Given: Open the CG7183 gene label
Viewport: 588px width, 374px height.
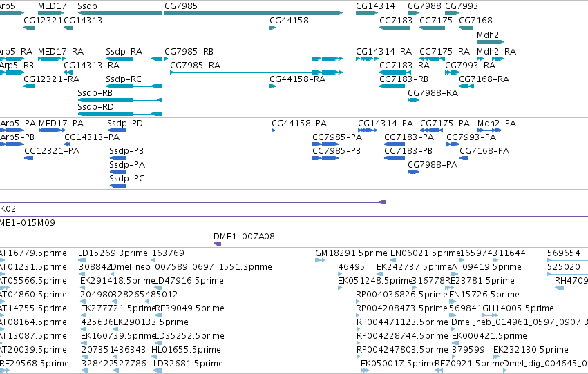Looking at the screenshot, I should [x=396, y=21].
